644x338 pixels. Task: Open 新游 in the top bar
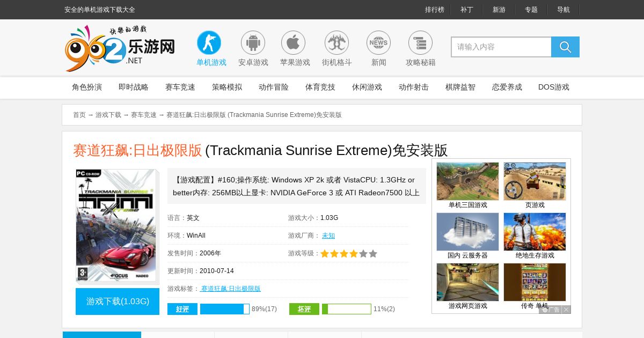499,10
